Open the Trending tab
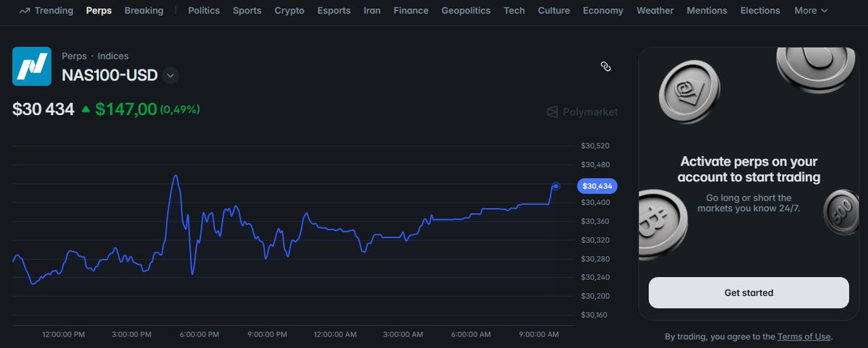 click(x=46, y=11)
